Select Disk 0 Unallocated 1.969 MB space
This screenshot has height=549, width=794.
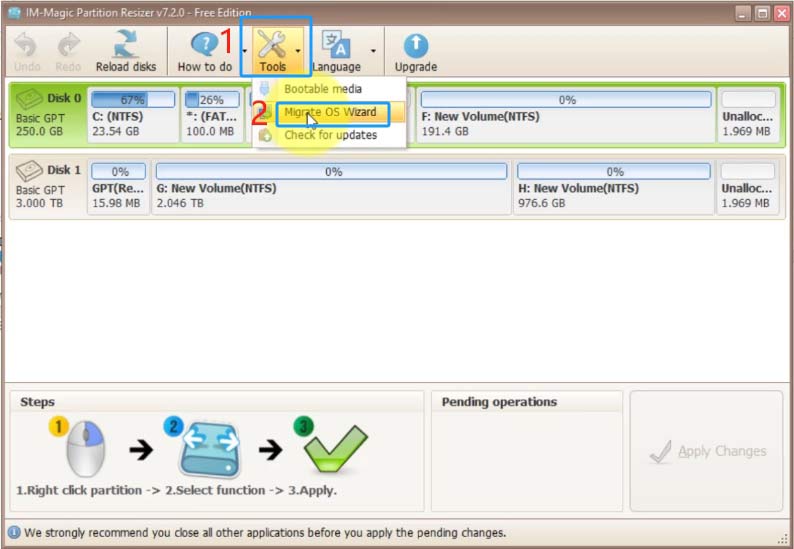click(x=747, y=114)
